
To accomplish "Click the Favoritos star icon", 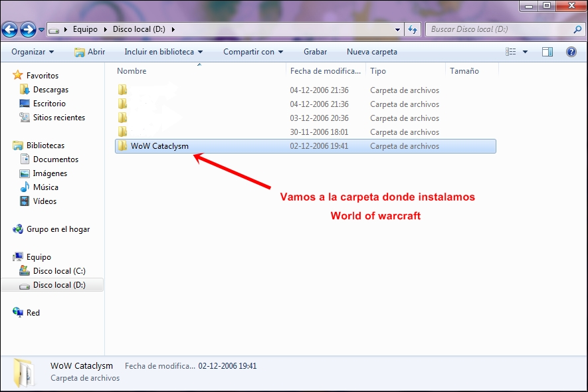I will (x=18, y=75).
